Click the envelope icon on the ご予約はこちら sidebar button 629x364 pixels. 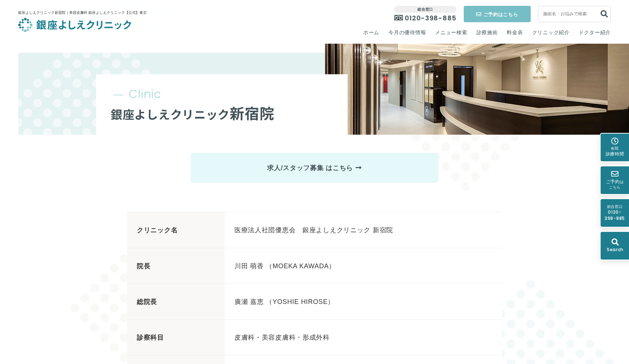(x=614, y=174)
